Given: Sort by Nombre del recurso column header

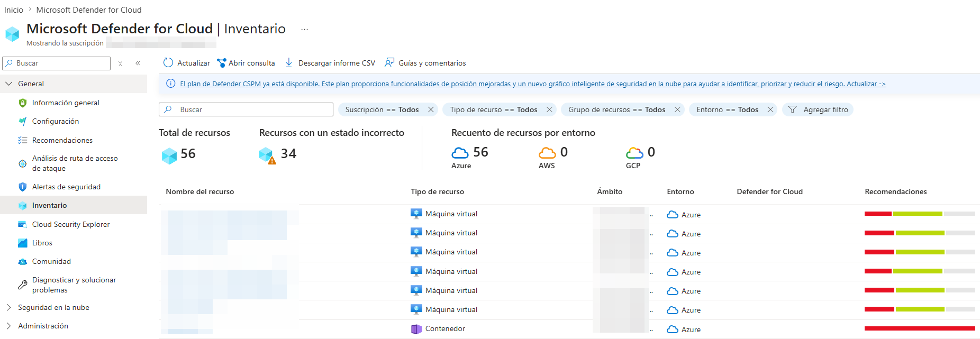Looking at the screenshot, I should coord(200,192).
